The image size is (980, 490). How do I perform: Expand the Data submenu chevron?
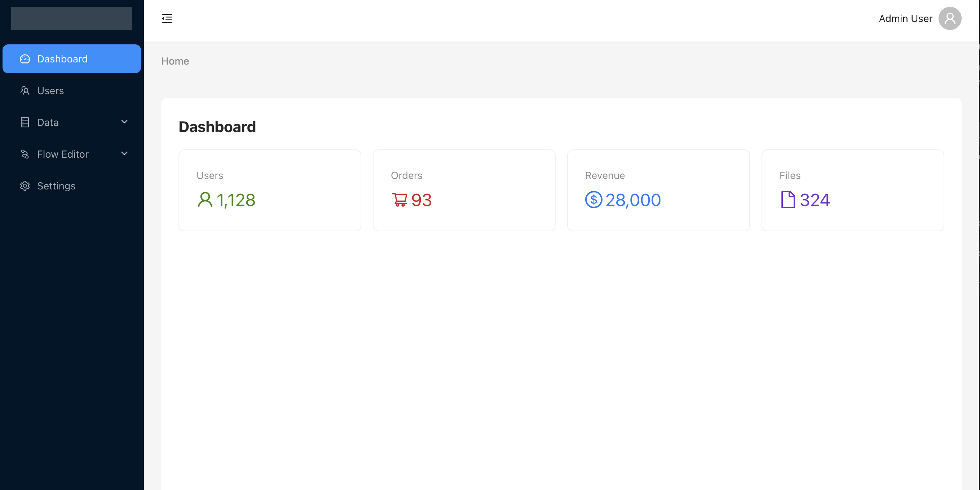(124, 122)
